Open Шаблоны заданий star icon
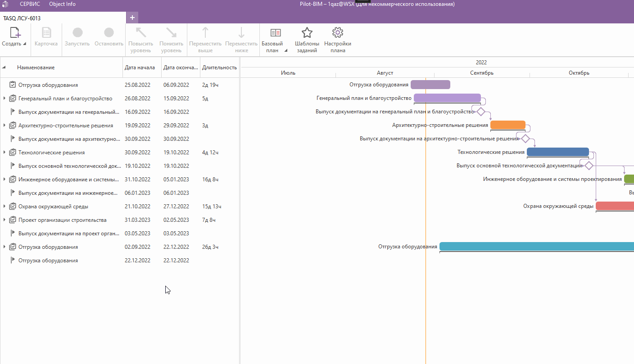The height and width of the screenshot is (364, 634). pyautogui.click(x=307, y=33)
